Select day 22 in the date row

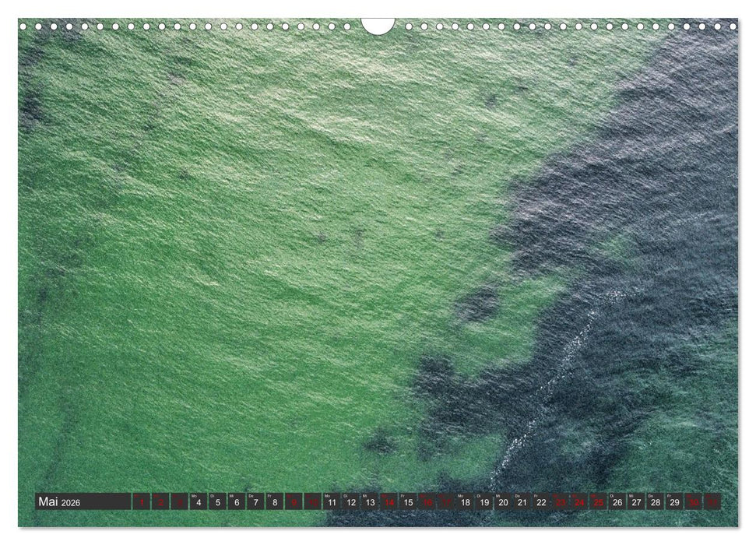click(x=541, y=502)
